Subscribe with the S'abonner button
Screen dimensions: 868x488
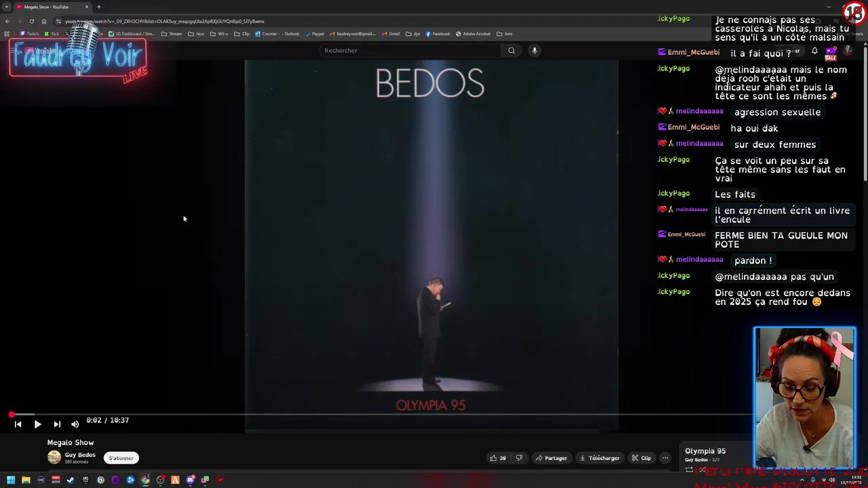point(121,458)
